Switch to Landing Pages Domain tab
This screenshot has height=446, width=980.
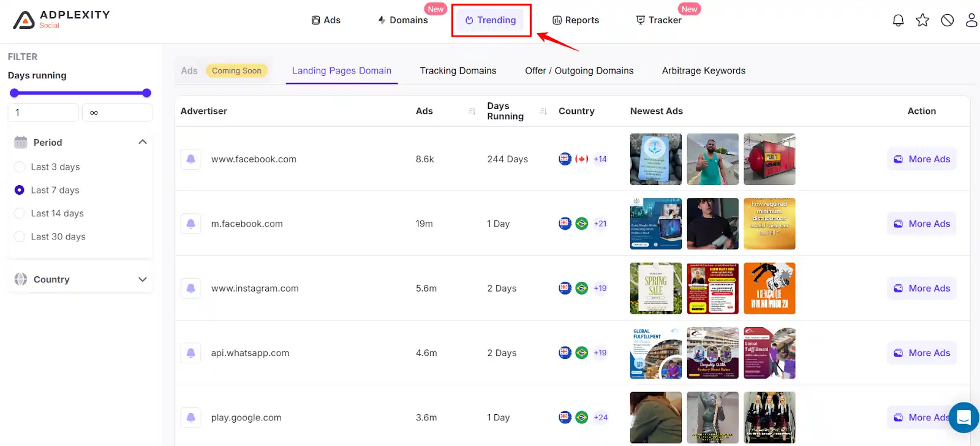click(342, 70)
